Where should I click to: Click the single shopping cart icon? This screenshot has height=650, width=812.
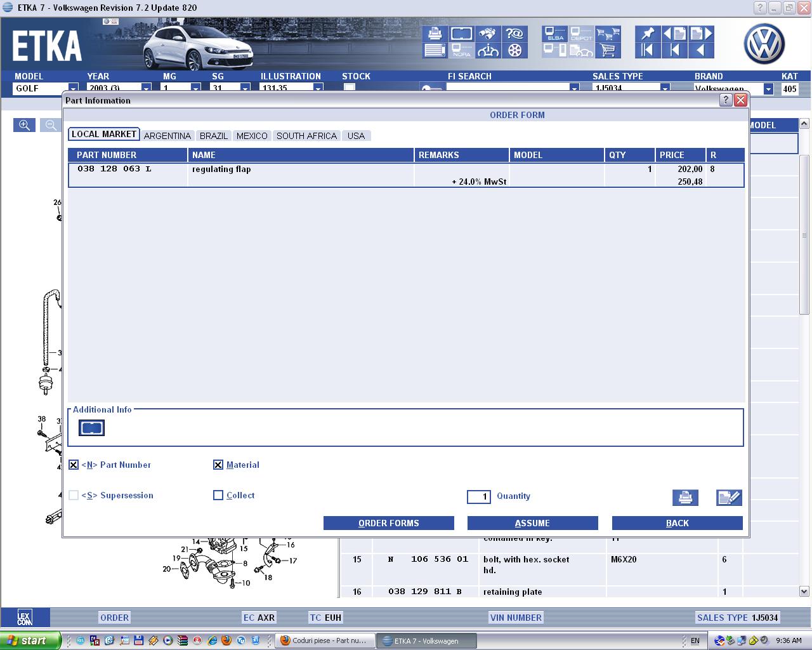coord(608,50)
